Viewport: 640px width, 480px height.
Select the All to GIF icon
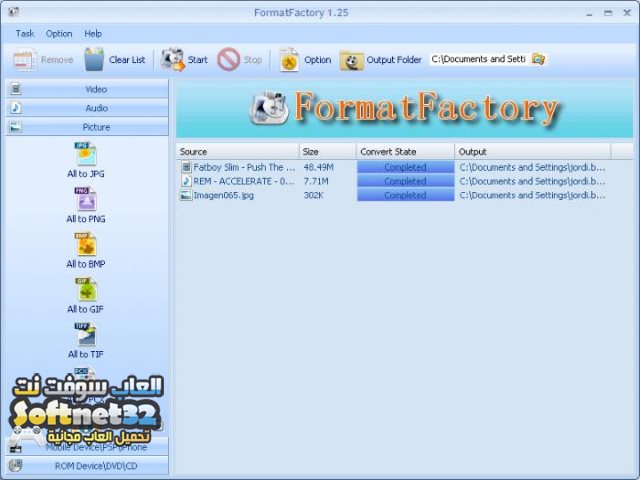pyautogui.click(x=86, y=289)
